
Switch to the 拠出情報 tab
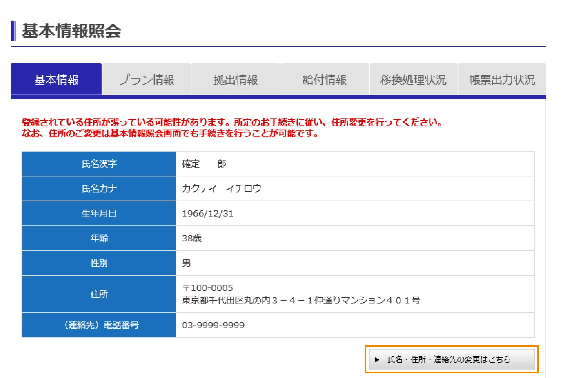[235, 80]
